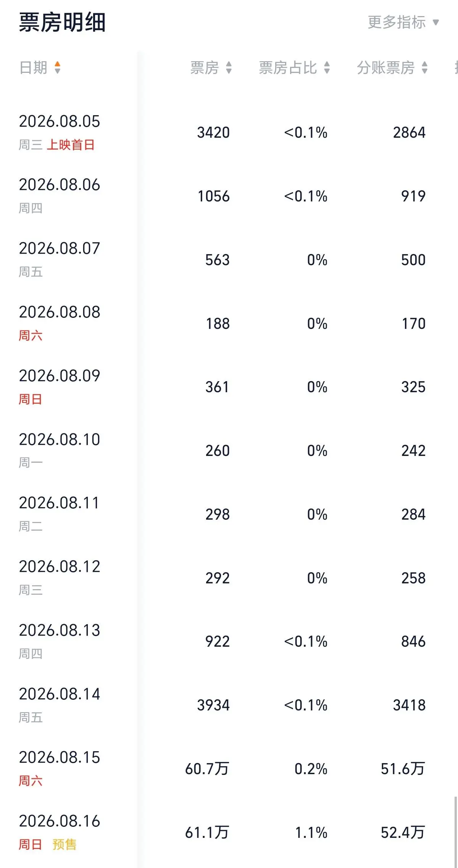458x868 pixels.
Task: Select the 52.4万 split box office value
Action: coord(403,833)
